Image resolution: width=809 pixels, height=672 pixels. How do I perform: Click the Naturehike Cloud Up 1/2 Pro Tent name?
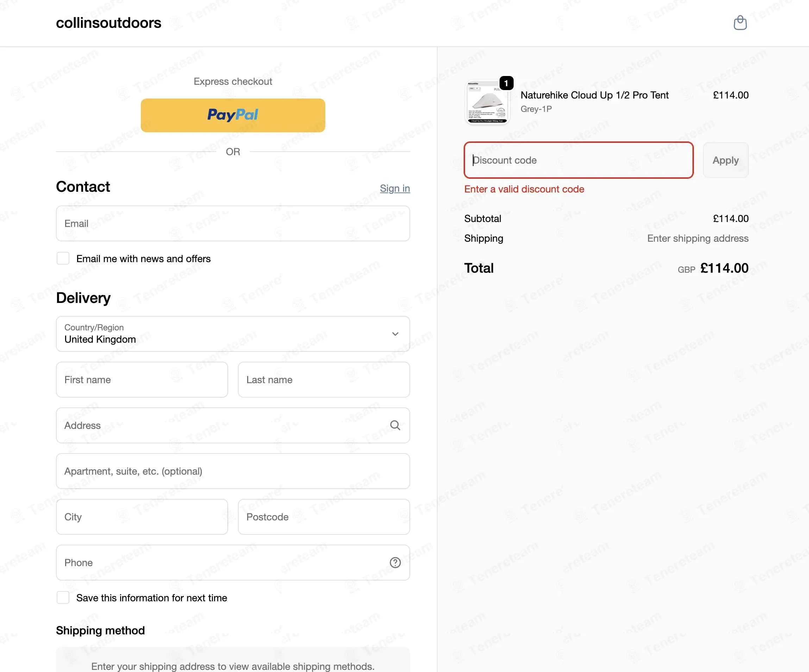tap(594, 95)
